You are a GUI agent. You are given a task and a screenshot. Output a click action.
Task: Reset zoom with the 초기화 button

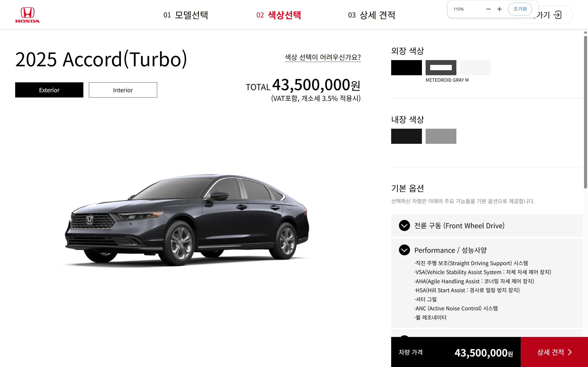point(520,9)
